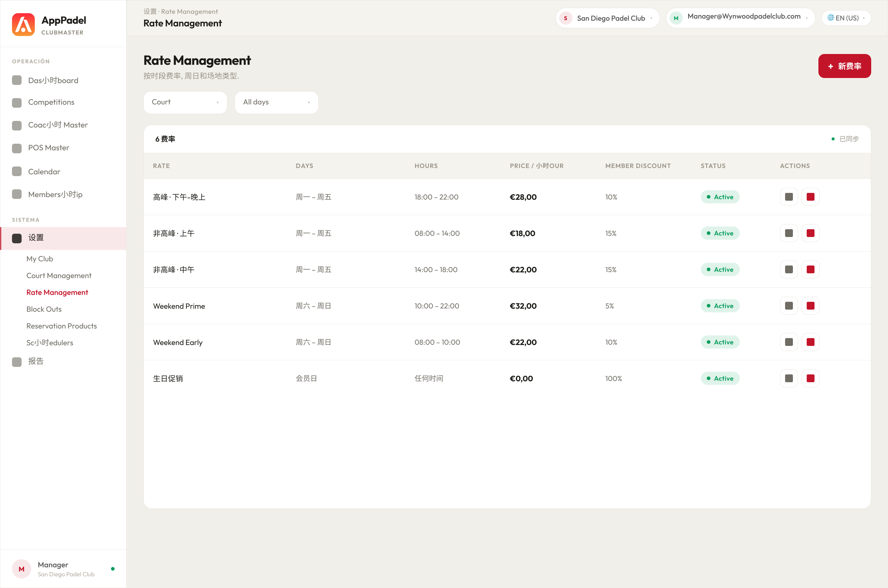
Task: Delete the 生日促销 rate
Action: [810, 378]
